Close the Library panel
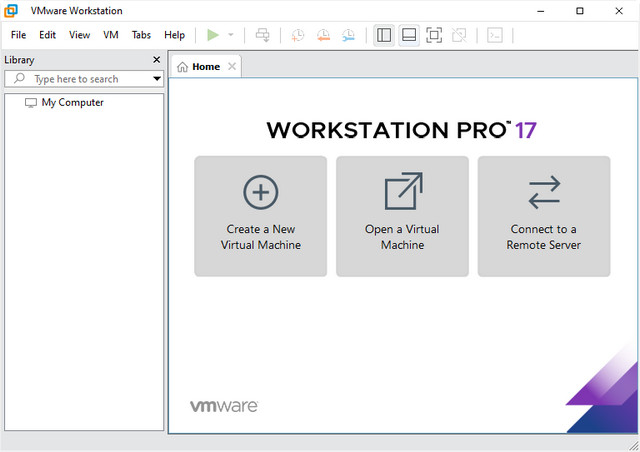Screen dimensions: 640x452 click(156, 60)
